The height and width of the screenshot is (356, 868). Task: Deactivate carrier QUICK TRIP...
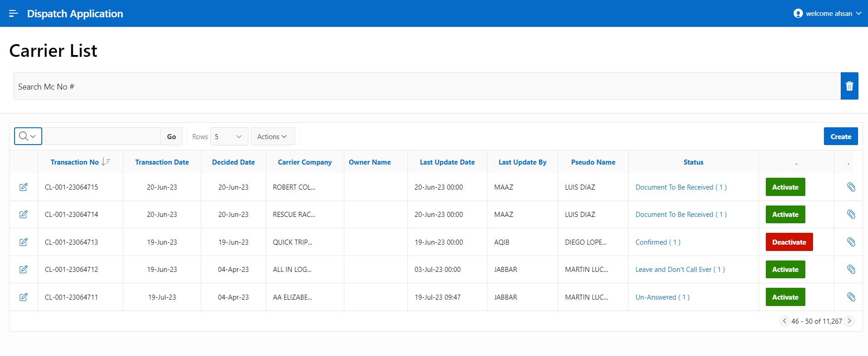click(789, 242)
